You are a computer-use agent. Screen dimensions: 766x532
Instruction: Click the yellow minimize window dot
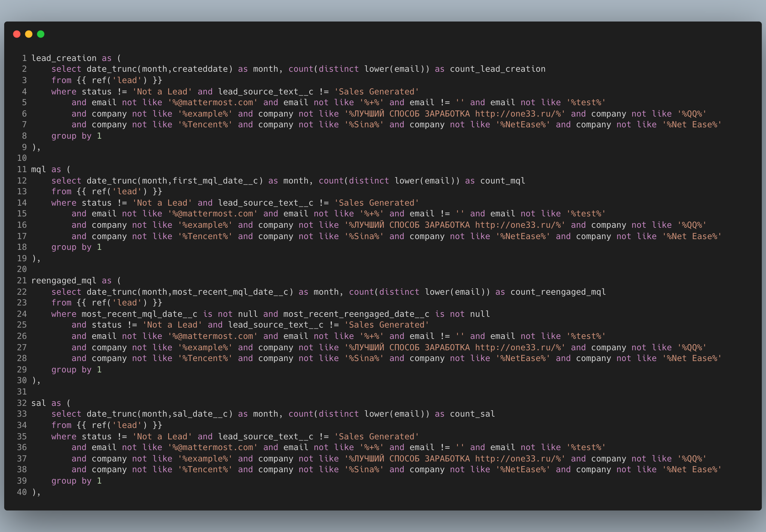(x=29, y=34)
